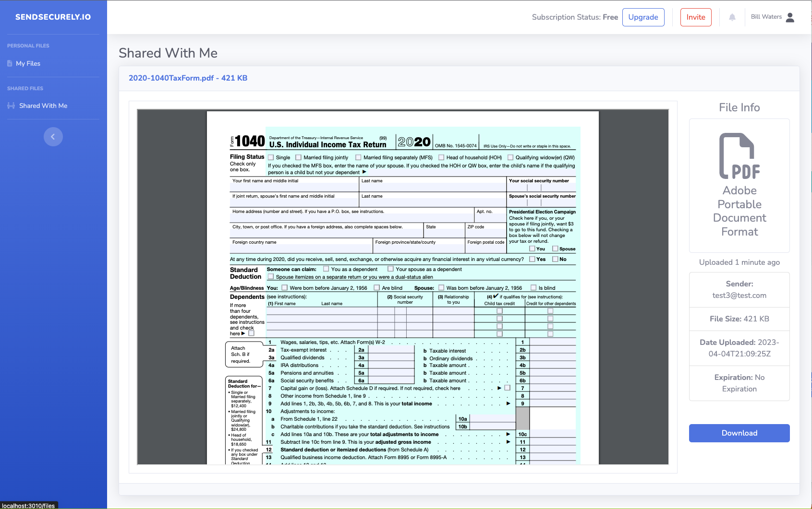Click the Download button
Screen dimensions: 812x509
739,433
